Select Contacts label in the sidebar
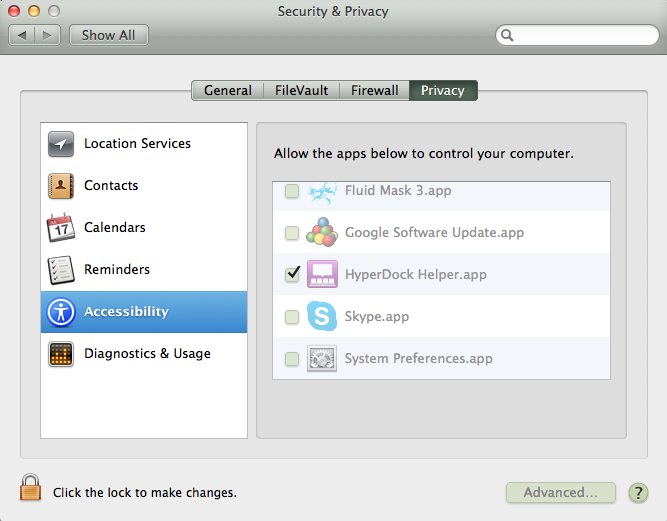 click(x=111, y=185)
